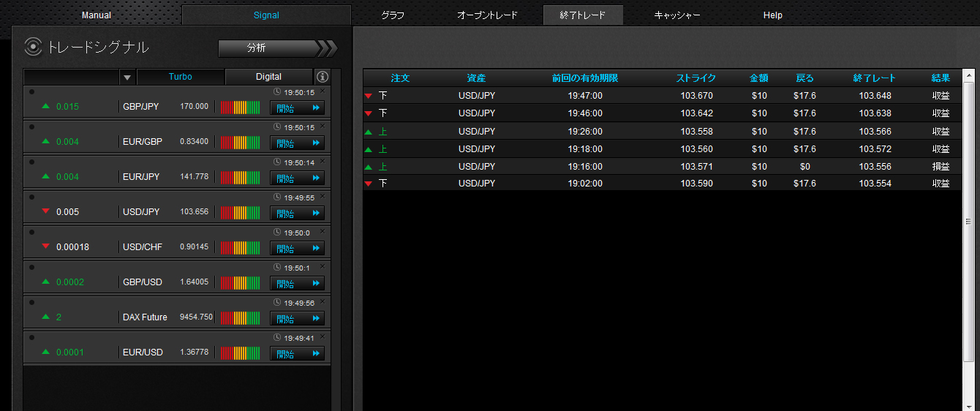980x411 pixels.
Task: Click the red down arrow for USD/JPY signal
Action: pyautogui.click(x=46, y=212)
